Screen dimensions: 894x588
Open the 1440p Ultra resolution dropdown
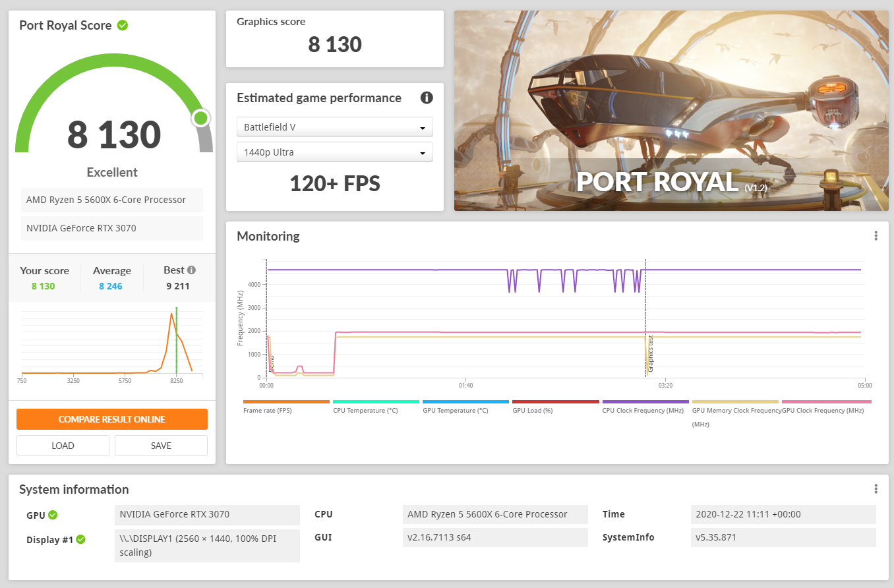point(334,152)
